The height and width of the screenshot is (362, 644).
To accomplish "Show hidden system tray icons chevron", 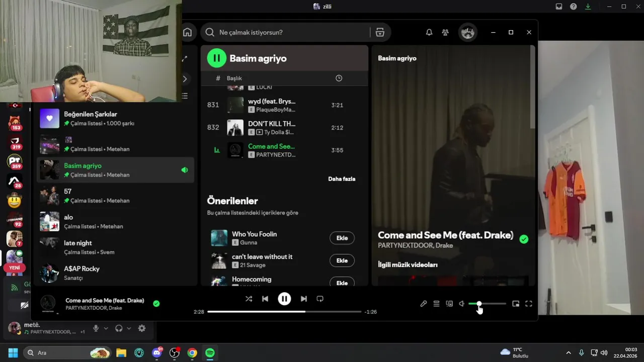I will coord(569,353).
